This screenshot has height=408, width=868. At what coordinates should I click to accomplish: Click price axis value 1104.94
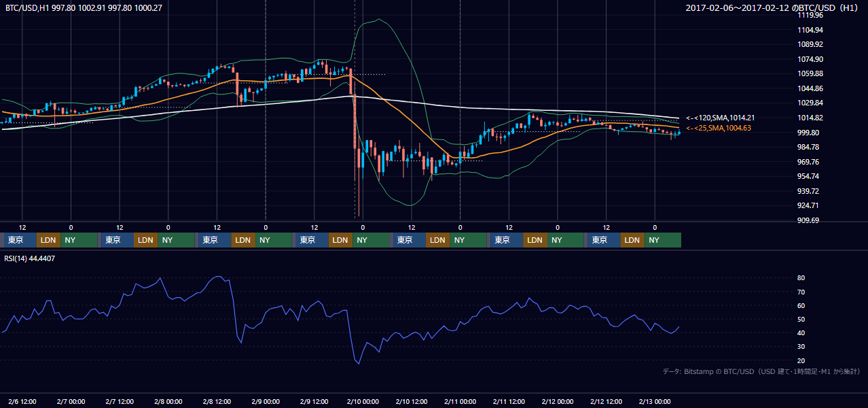(x=811, y=30)
